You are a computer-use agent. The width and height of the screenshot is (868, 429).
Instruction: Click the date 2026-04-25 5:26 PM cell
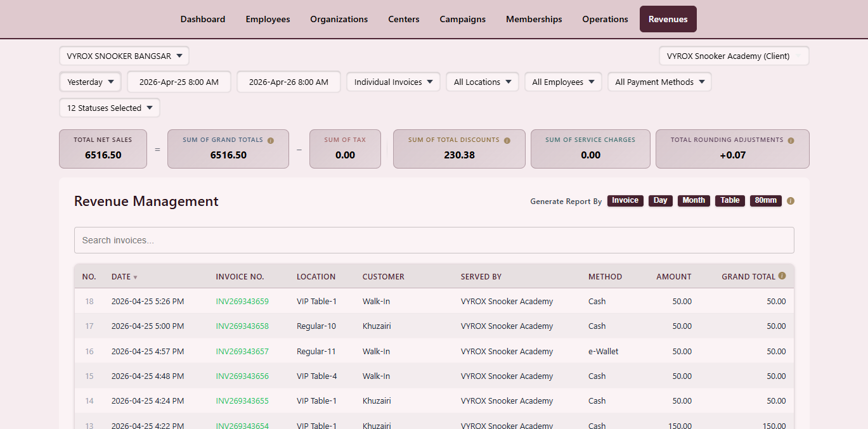[x=148, y=302]
